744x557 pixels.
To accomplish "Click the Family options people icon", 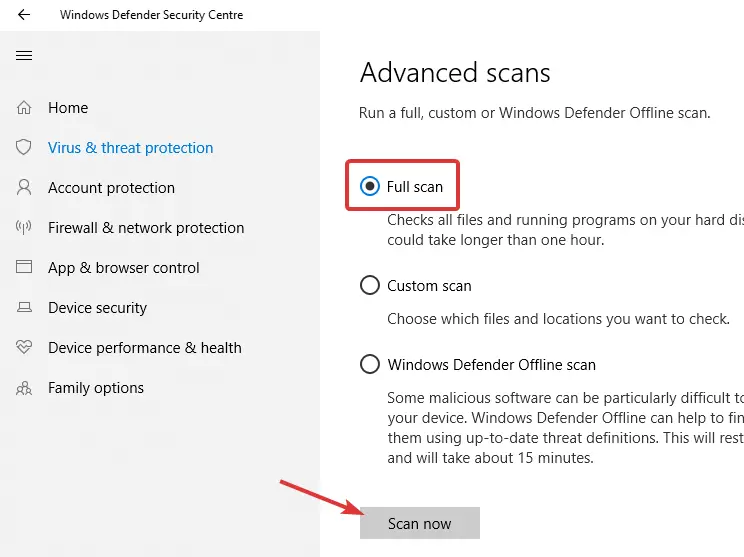I will 24,388.
